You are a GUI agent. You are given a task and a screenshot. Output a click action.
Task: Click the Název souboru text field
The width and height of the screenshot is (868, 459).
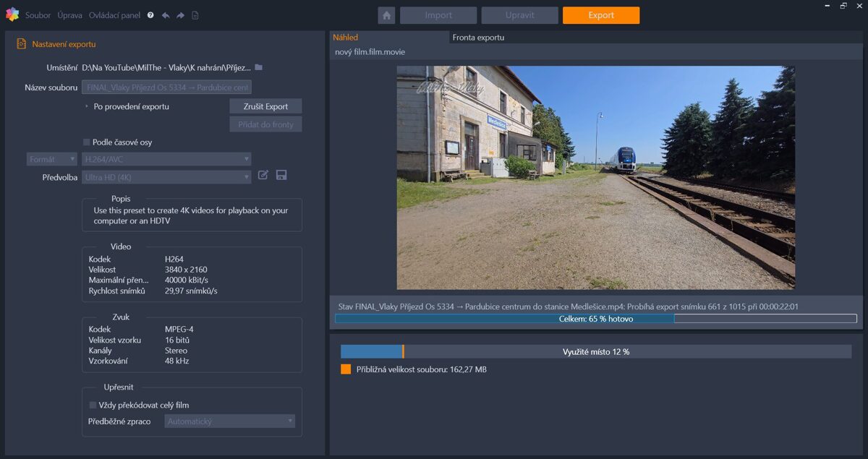click(x=166, y=87)
